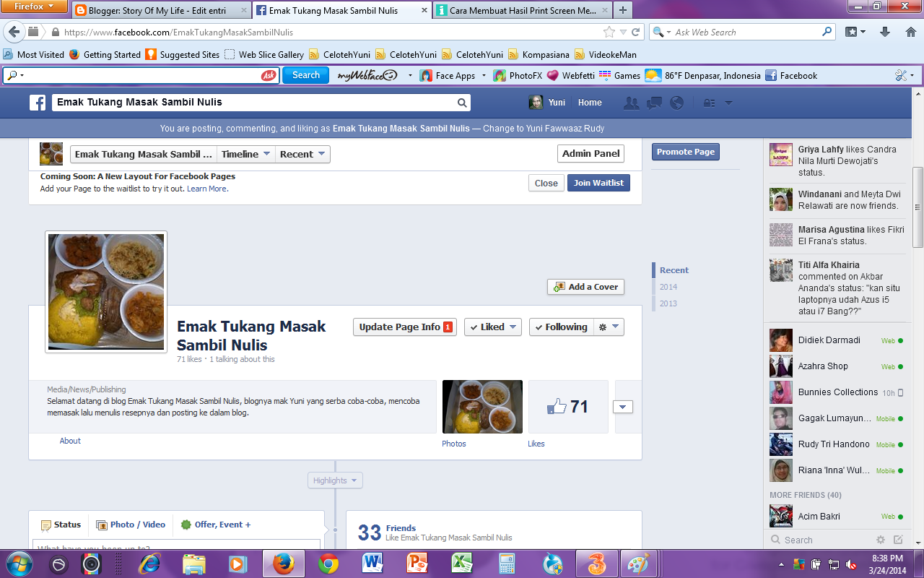Open the myWebFace toolbar dropdown arrow
This screenshot has width=924, height=578.
pos(410,75)
